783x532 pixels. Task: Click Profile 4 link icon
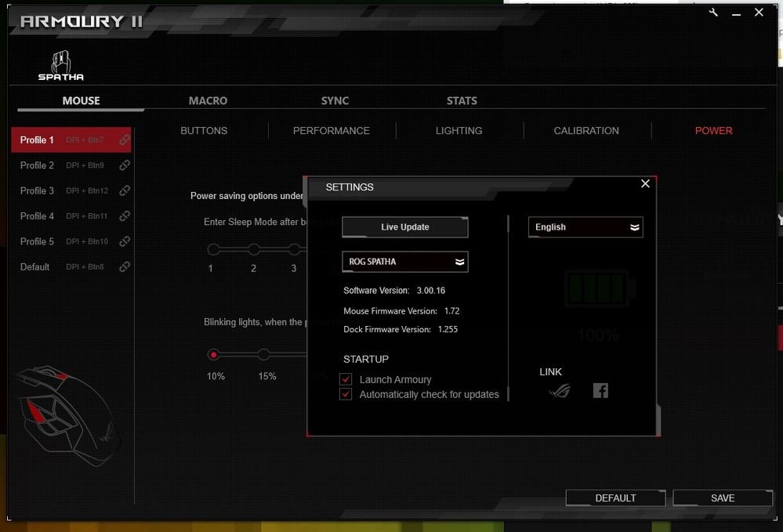pyautogui.click(x=125, y=216)
